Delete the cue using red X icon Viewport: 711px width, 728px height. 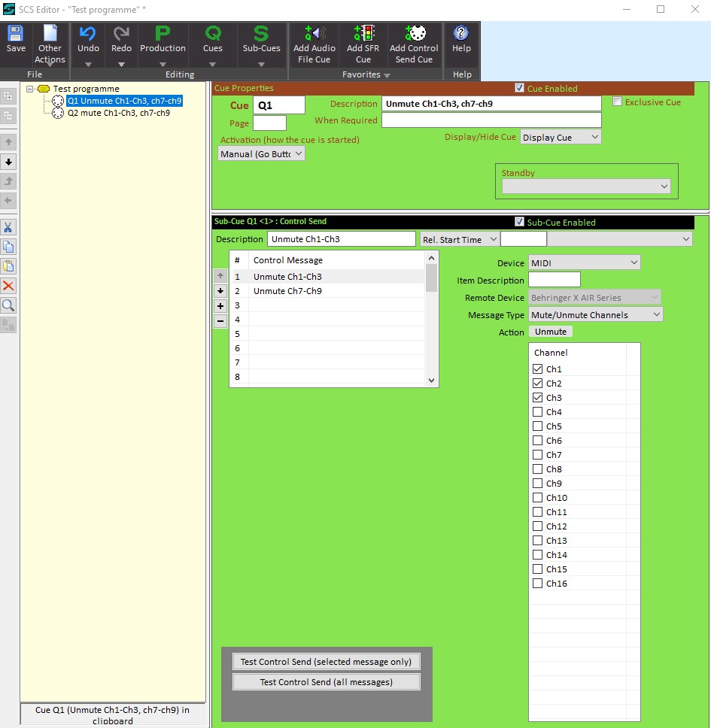pyautogui.click(x=9, y=286)
